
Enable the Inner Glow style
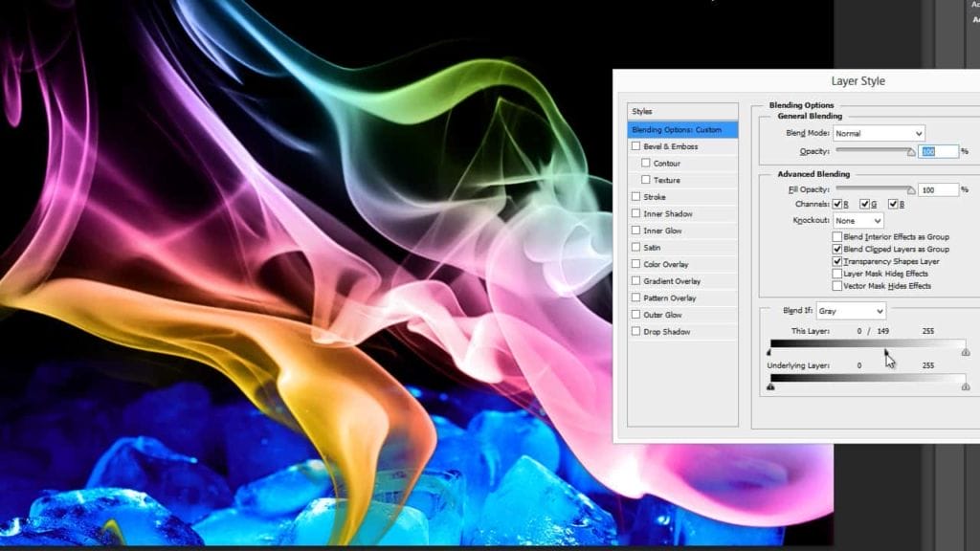point(635,230)
